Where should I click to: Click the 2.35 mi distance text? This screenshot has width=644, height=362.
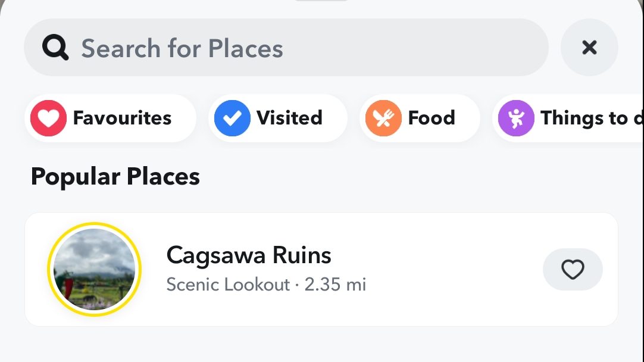[x=336, y=285]
